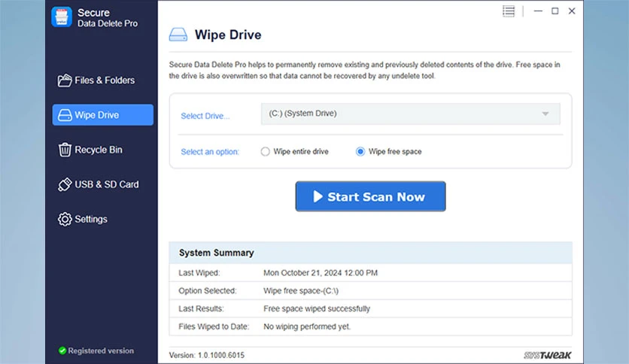The width and height of the screenshot is (629, 364).
Task: Click the drive icon beside Wipe Drive heading
Action: [x=178, y=35]
